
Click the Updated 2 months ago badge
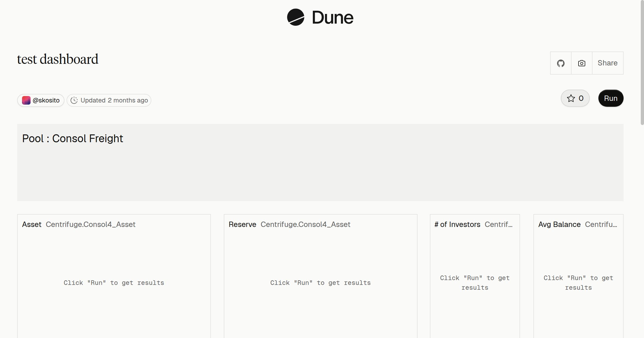[109, 100]
